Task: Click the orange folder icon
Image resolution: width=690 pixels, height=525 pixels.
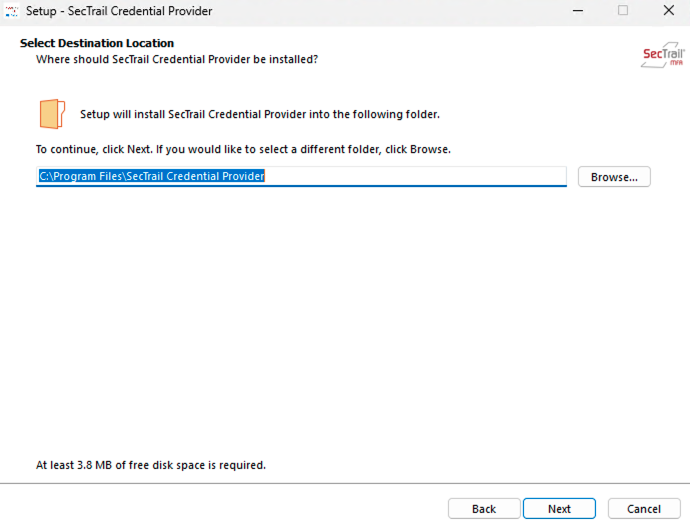Action: [x=53, y=114]
